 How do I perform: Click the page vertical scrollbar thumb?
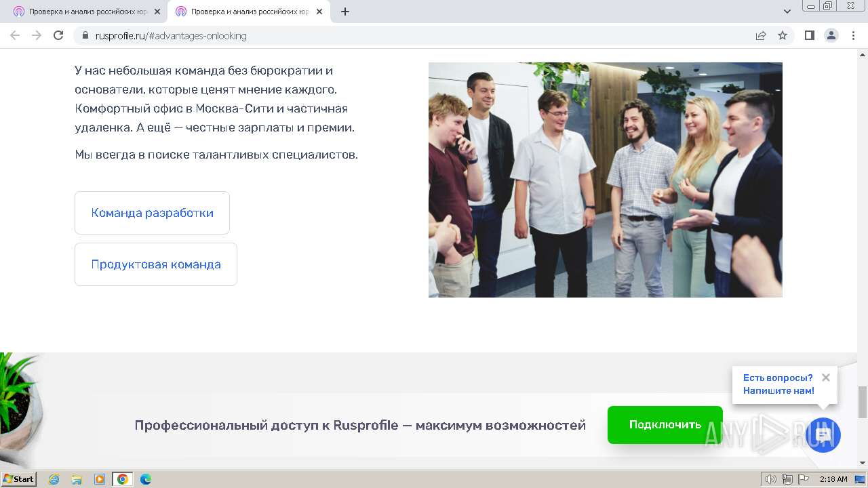tap(863, 403)
